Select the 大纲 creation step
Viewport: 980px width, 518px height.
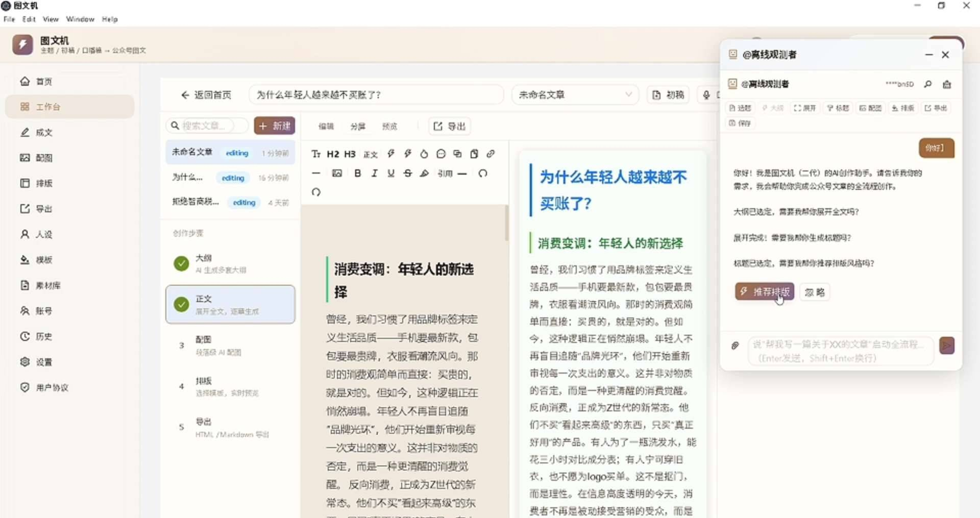230,263
